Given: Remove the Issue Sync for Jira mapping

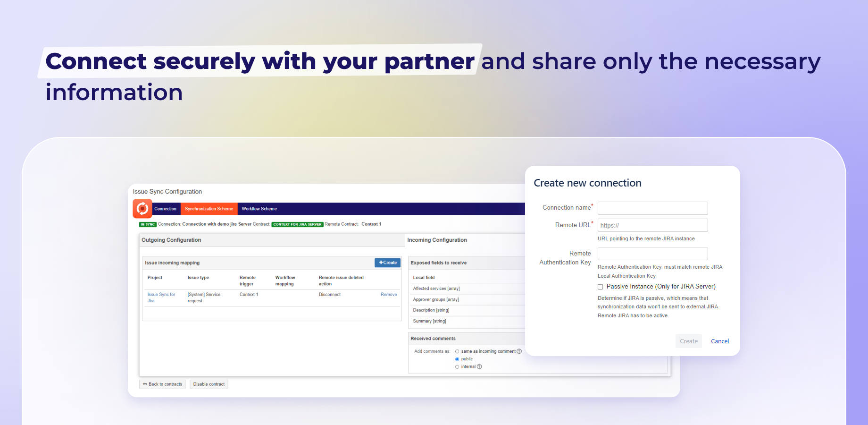Looking at the screenshot, I should point(389,295).
